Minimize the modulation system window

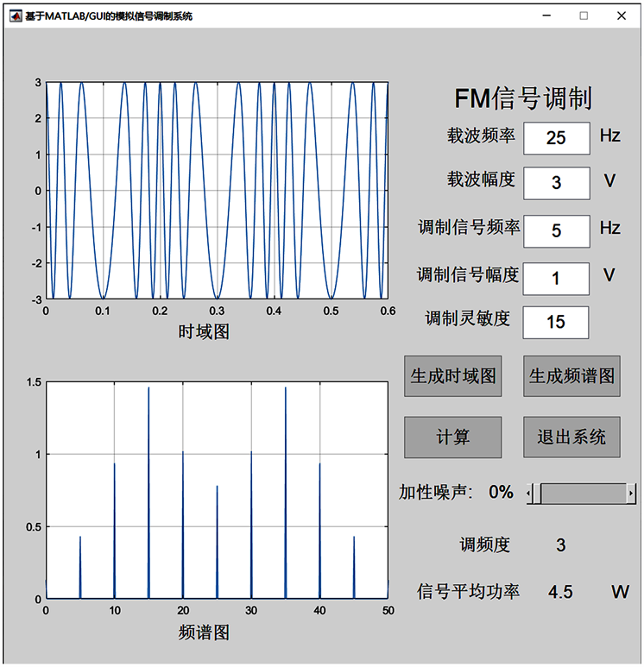click(545, 15)
